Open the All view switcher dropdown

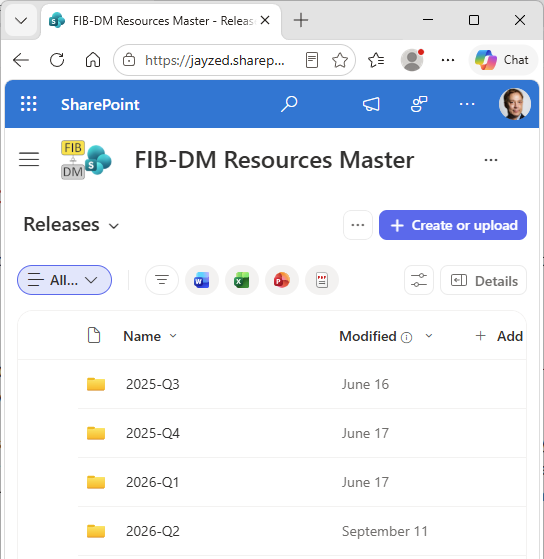pyautogui.click(x=65, y=280)
